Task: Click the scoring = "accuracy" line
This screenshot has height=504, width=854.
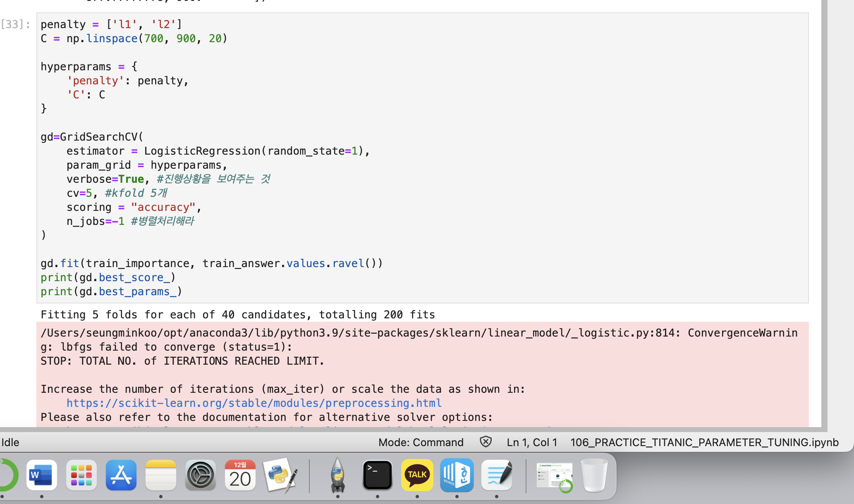Action: pyautogui.click(x=134, y=207)
